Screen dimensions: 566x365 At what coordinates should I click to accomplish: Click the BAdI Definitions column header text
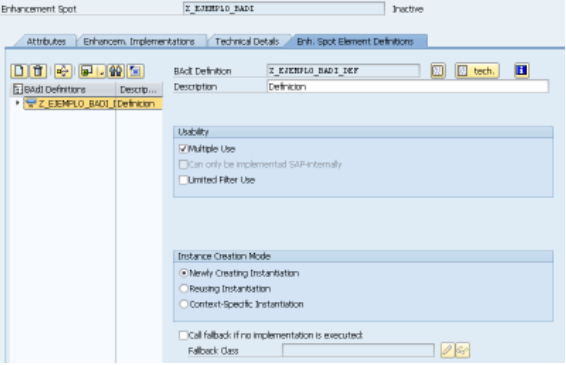click(x=55, y=90)
